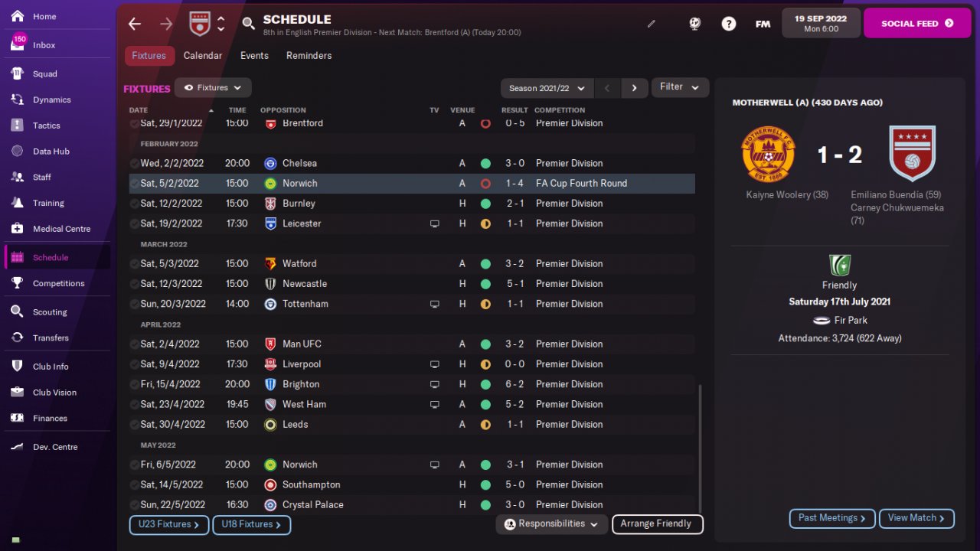Open Inbox from the sidebar

click(44, 45)
